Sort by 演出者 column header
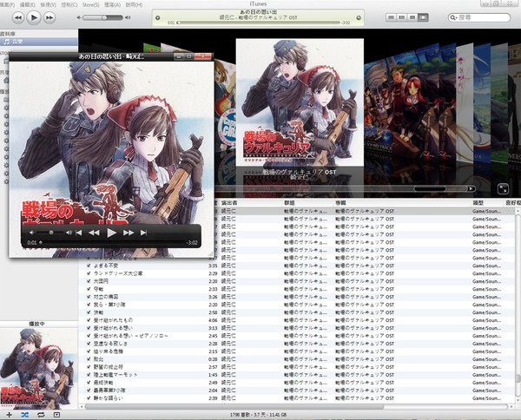521x420 pixels. (x=229, y=202)
